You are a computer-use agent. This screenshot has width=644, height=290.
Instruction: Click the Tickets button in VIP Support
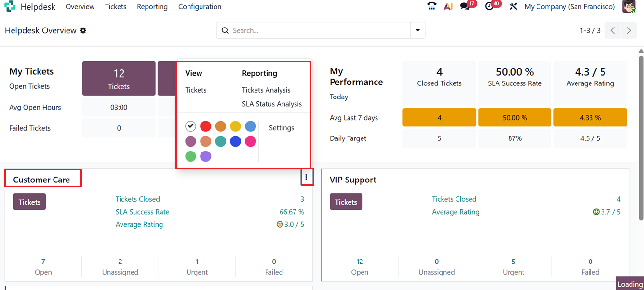click(x=346, y=202)
